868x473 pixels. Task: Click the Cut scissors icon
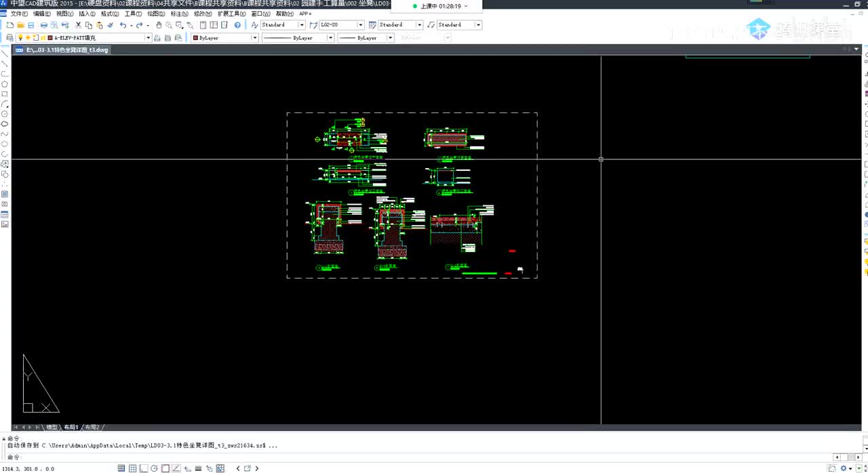78,25
